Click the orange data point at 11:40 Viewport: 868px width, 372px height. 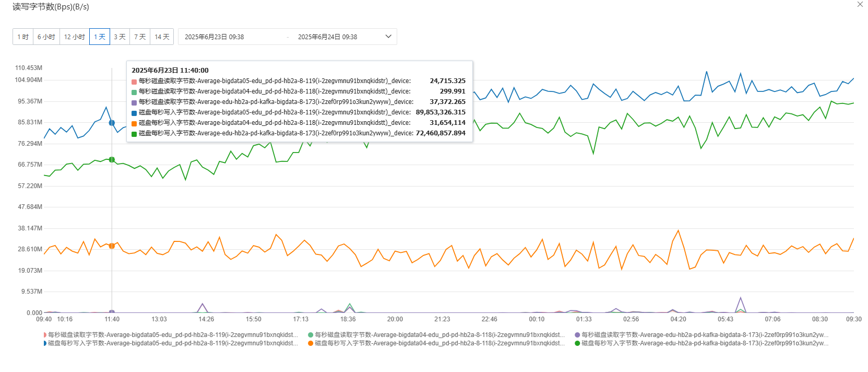112,246
